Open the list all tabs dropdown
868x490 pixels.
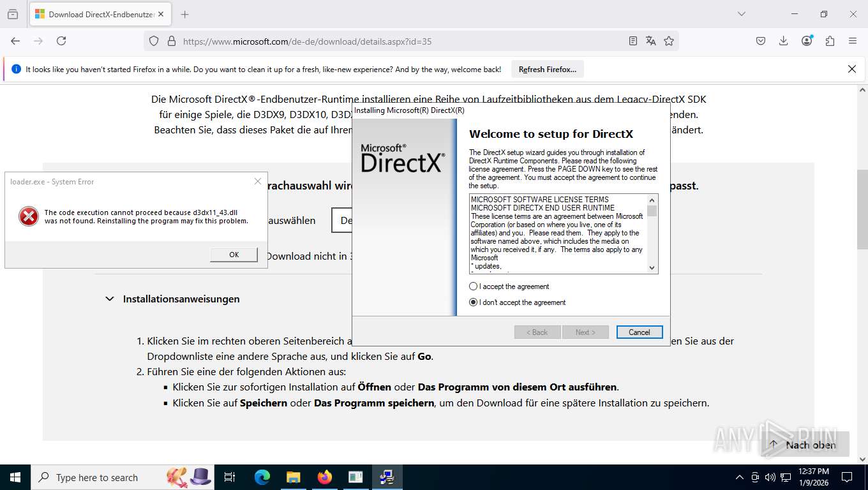(741, 14)
